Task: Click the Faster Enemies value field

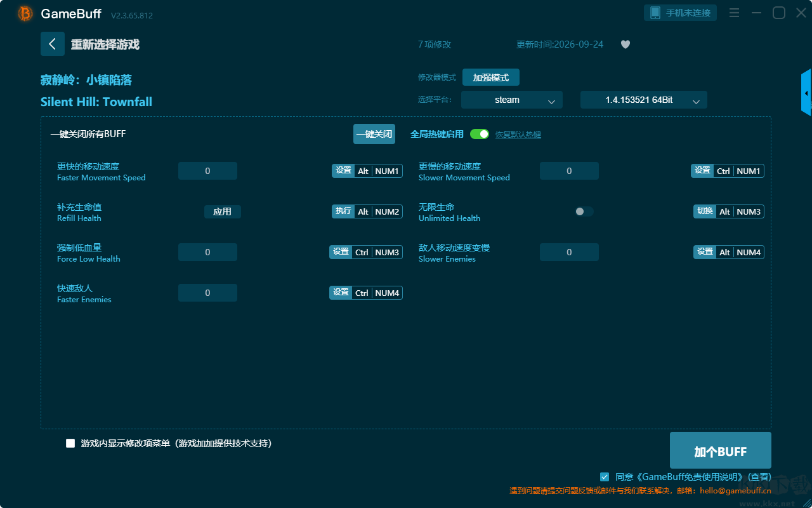Action: [x=207, y=293]
